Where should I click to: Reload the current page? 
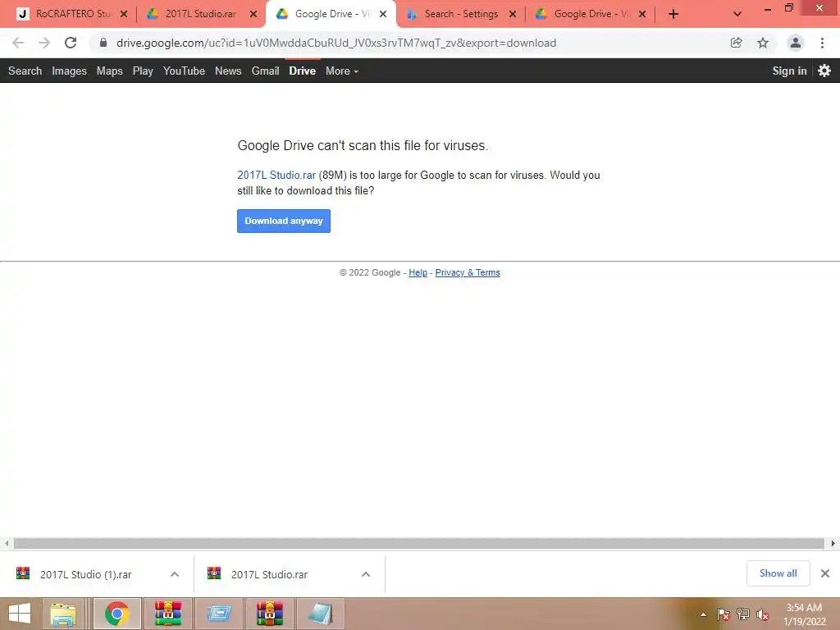pyautogui.click(x=71, y=43)
